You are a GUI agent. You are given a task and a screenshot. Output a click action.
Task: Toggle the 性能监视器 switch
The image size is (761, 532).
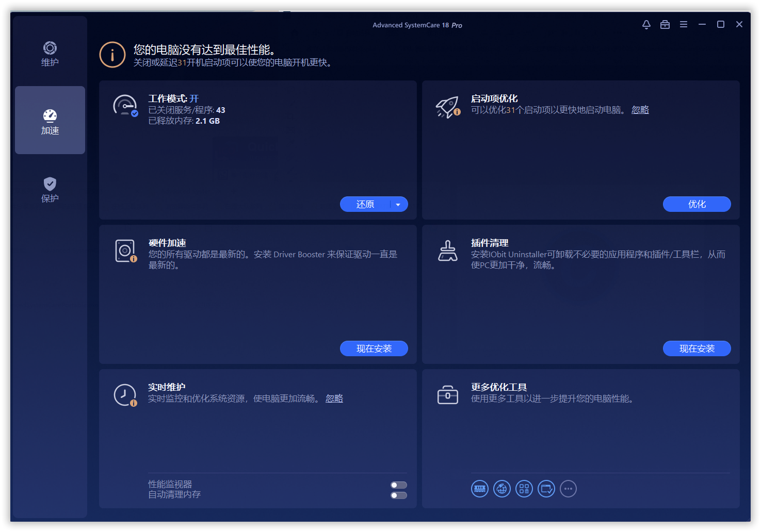[x=399, y=485]
